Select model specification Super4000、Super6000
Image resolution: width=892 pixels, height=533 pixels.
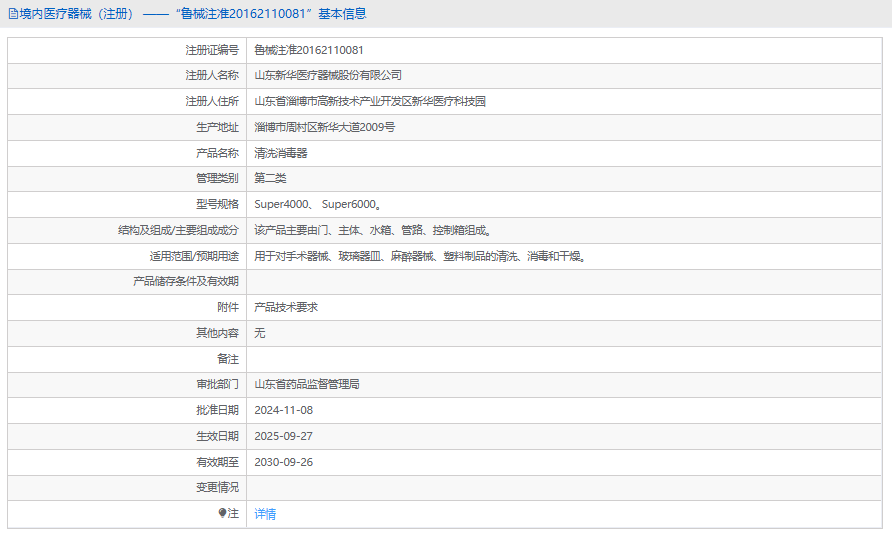[318, 204]
